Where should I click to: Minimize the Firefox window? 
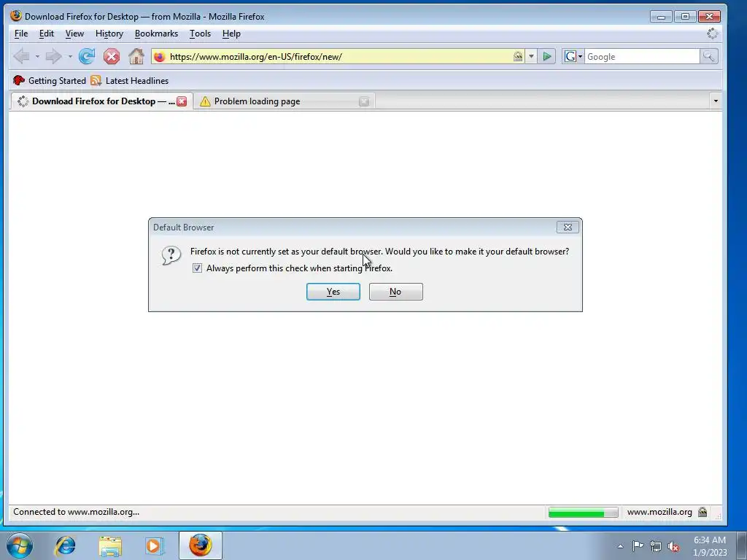tap(661, 17)
